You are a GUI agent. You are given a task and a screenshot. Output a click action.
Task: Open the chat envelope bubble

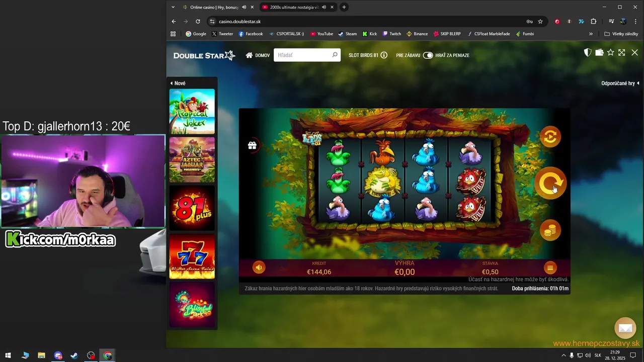(x=625, y=328)
